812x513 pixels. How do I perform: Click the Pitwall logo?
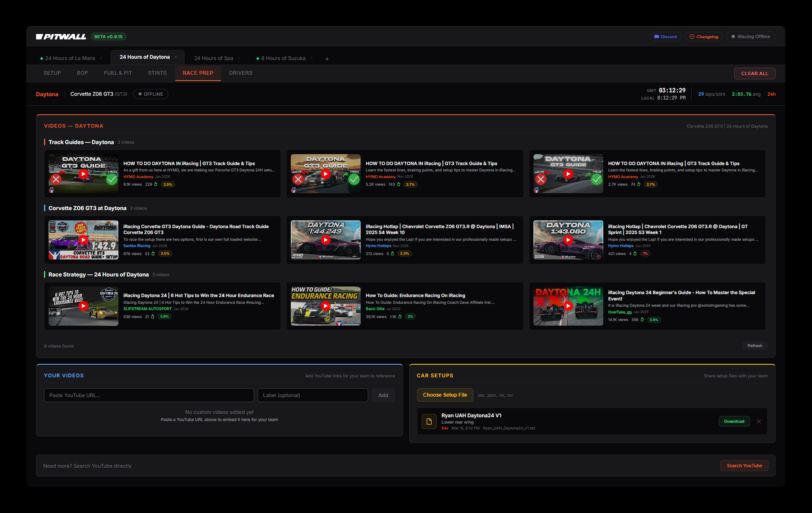[x=61, y=36]
